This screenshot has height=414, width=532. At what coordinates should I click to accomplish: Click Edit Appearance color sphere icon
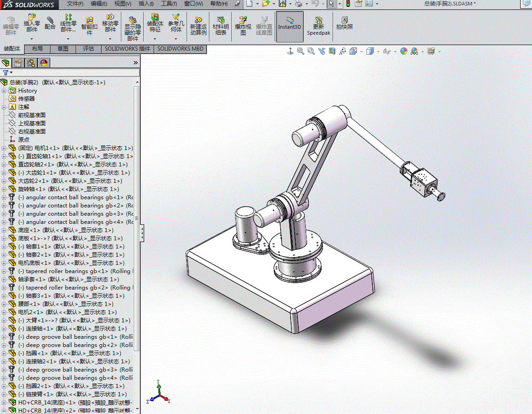coord(403,51)
